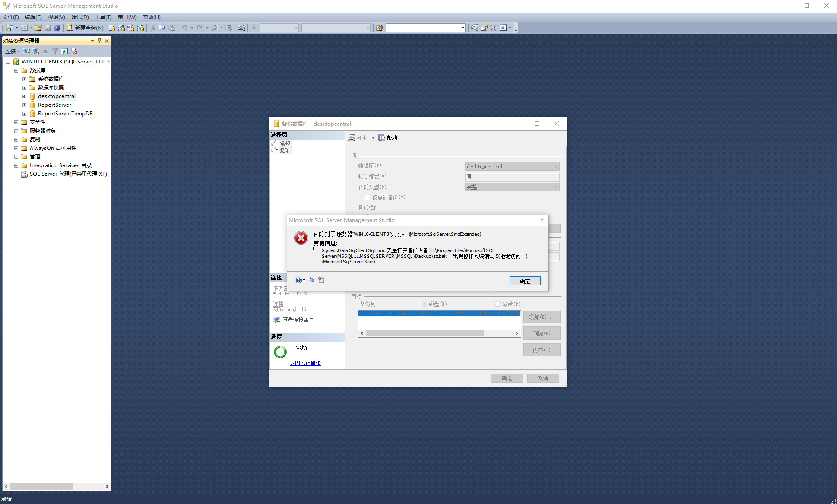
Task: Click Refresh icon in Object Explorer toolbar
Action: [64, 51]
